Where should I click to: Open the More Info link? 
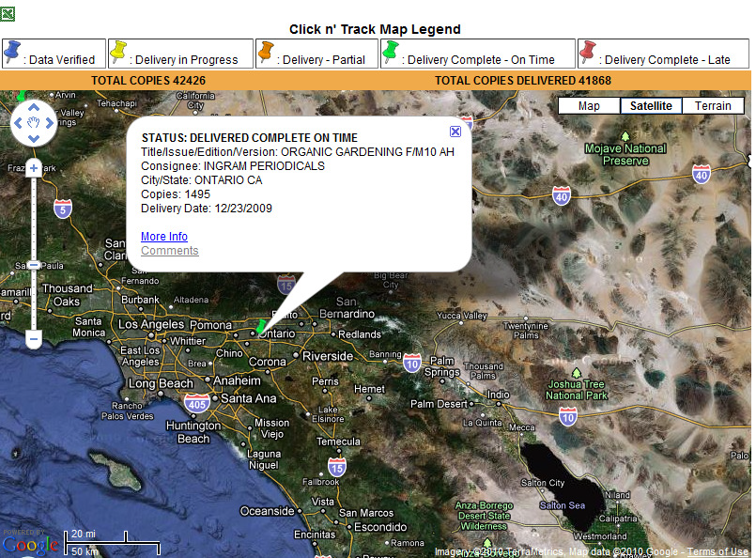[x=164, y=237]
